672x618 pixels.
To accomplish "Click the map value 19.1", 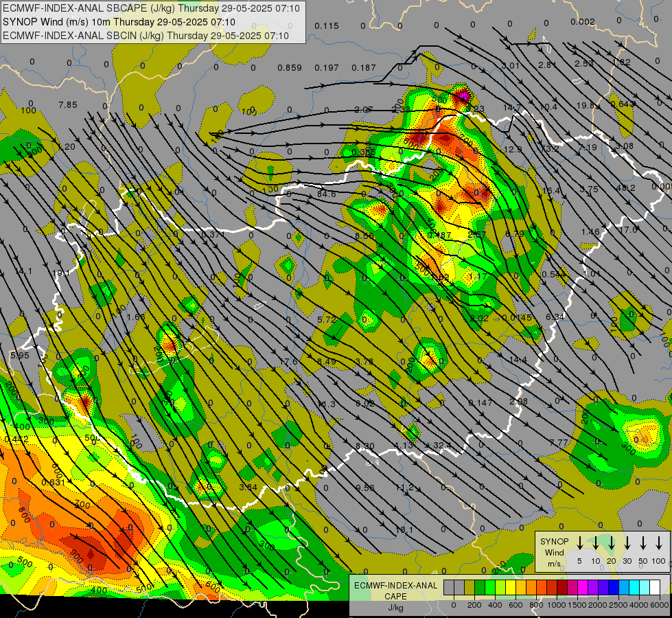I will (61, 273).
